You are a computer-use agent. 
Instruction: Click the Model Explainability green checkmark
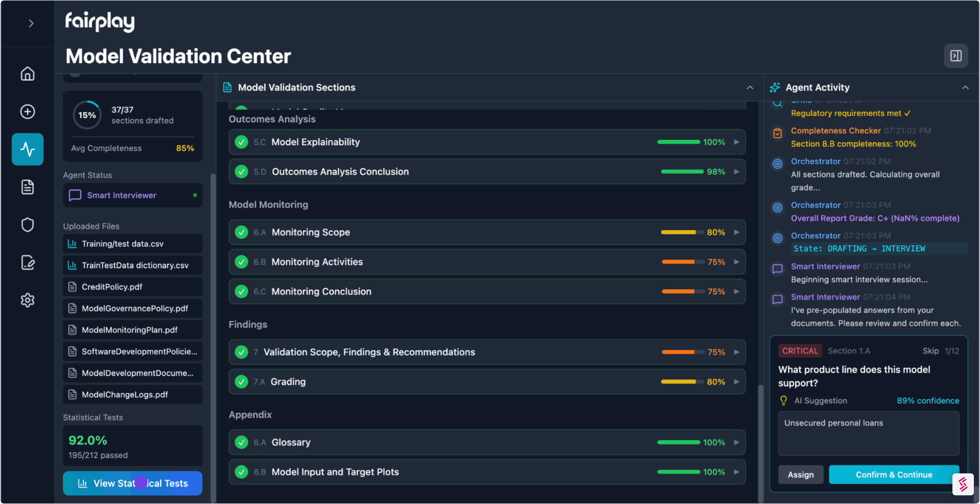pyautogui.click(x=241, y=142)
